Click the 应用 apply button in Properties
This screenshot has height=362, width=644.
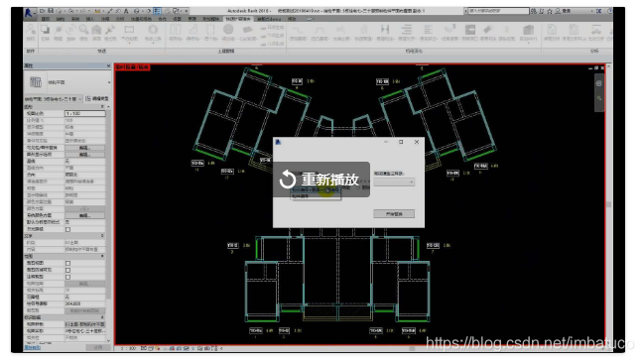click(98, 348)
